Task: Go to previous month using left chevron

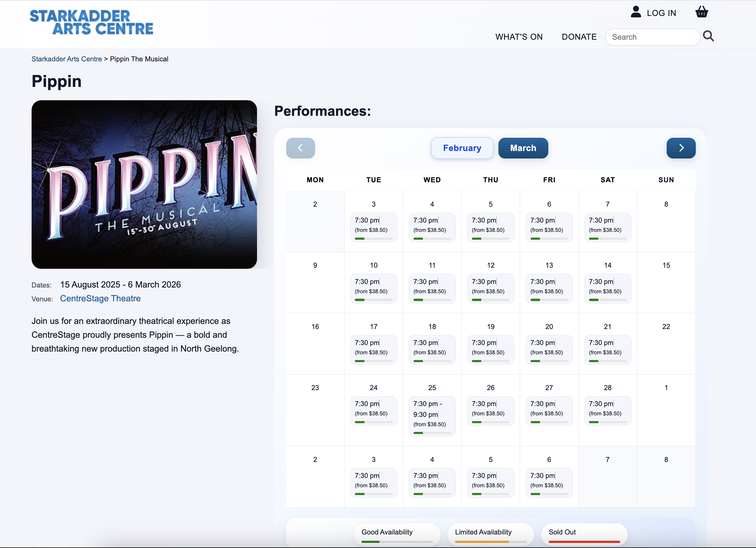Action: pos(300,148)
